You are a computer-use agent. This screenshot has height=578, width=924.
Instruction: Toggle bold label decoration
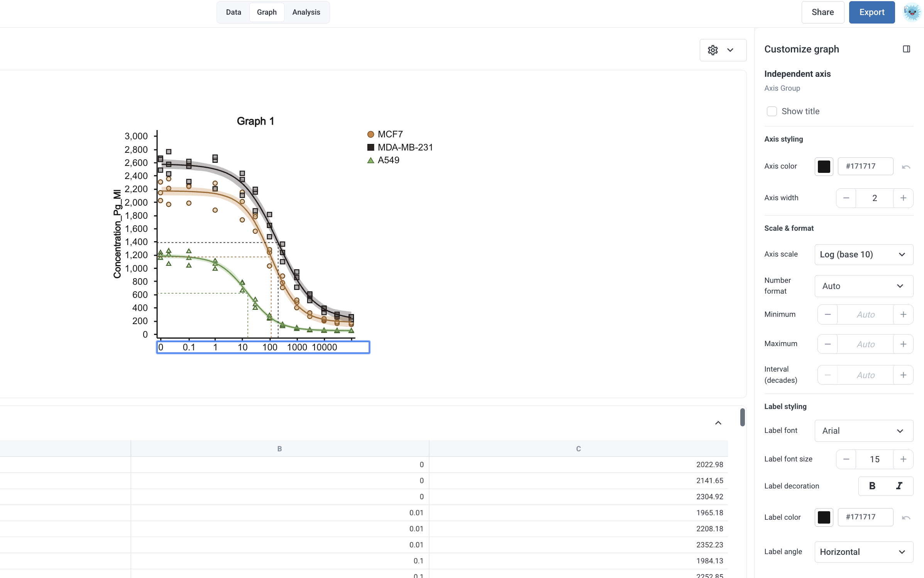[x=872, y=486]
